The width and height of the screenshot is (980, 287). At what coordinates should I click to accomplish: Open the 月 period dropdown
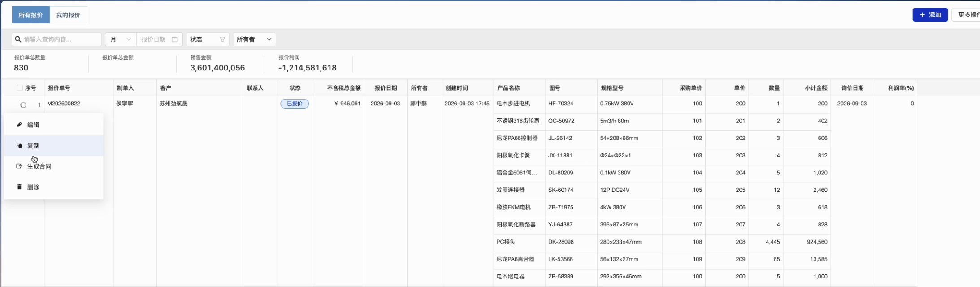pos(121,39)
